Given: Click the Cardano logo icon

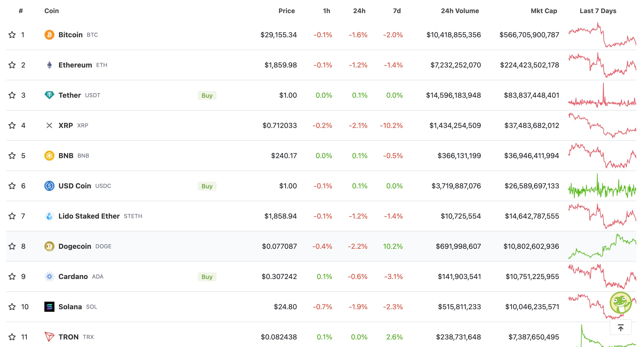Looking at the screenshot, I should (49, 276).
